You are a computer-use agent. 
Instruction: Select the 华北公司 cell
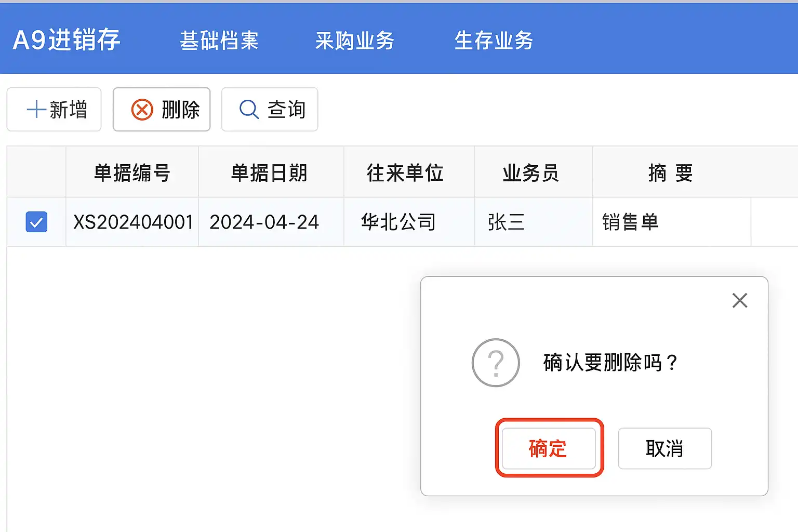pos(398,222)
